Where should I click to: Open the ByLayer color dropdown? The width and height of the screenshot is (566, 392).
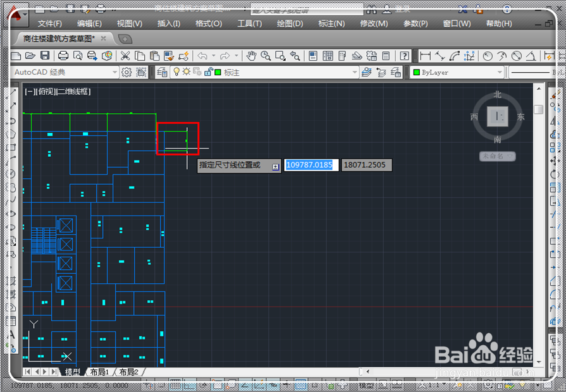pyautogui.click(x=500, y=72)
